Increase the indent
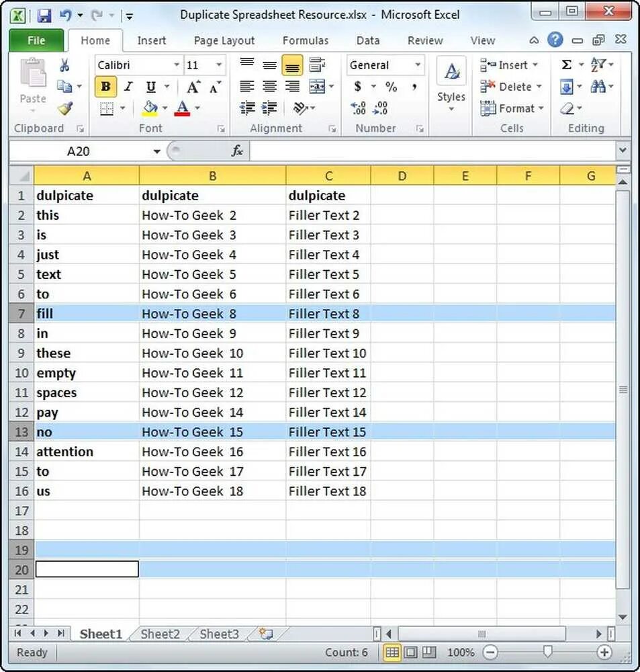Viewport: 640px width, 672px height. 269,108
